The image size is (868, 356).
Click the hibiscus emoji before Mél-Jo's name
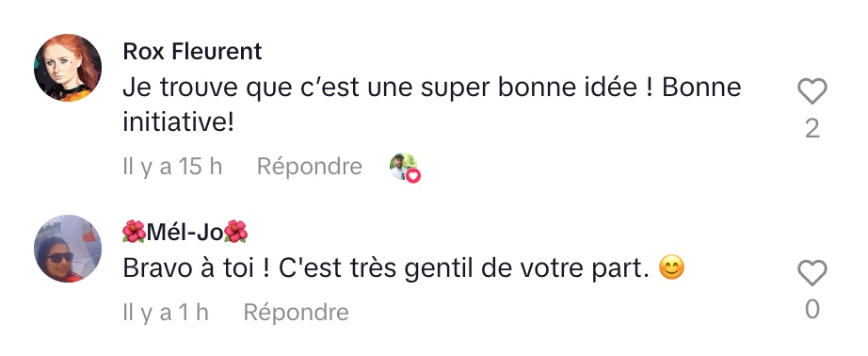click(134, 232)
